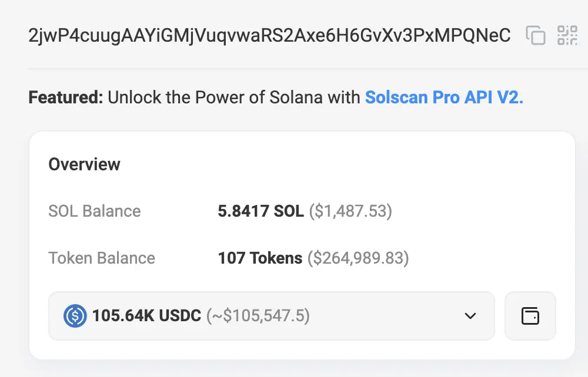Click the $1,487.53 SOL value
This screenshot has height=377, width=588.
click(350, 211)
